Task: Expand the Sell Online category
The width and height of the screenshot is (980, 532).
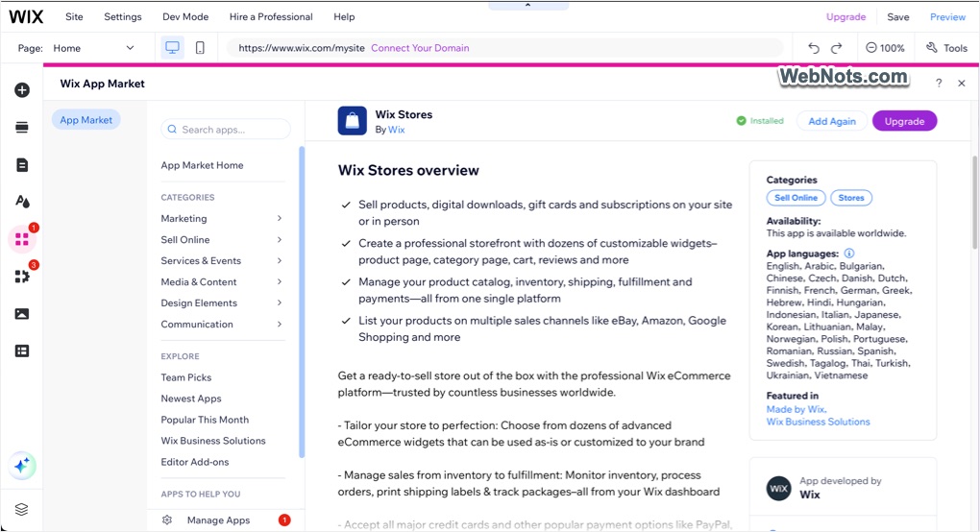Action: coord(222,240)
